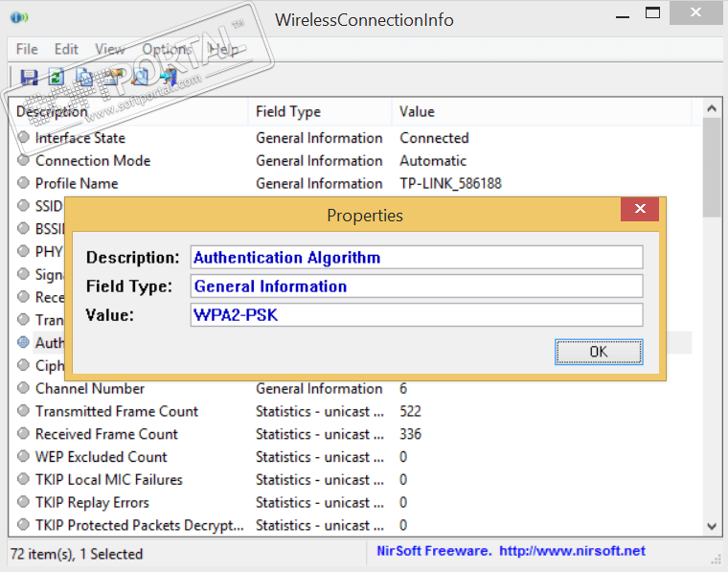
Task: Click the Value field showing WPA2-PSK
Action: [417, 315]
